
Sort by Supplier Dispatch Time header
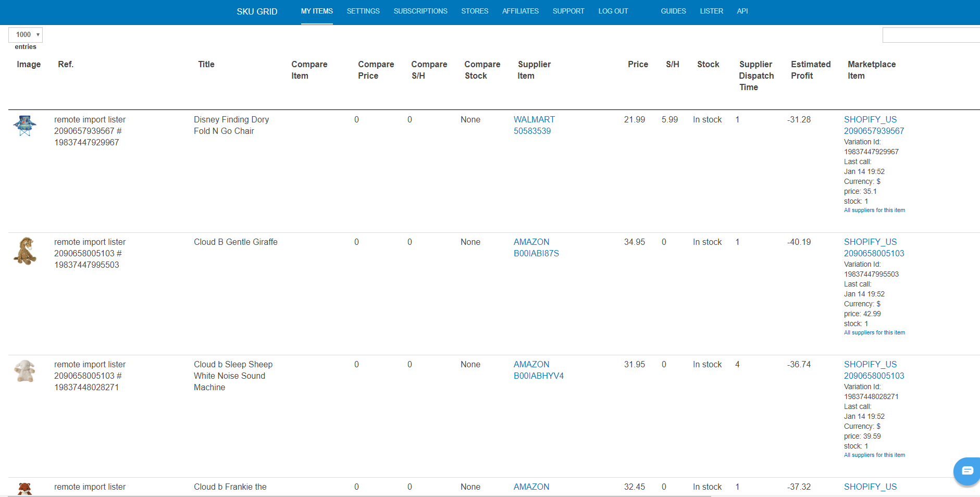pyautogui.click(x=756, y=76)
